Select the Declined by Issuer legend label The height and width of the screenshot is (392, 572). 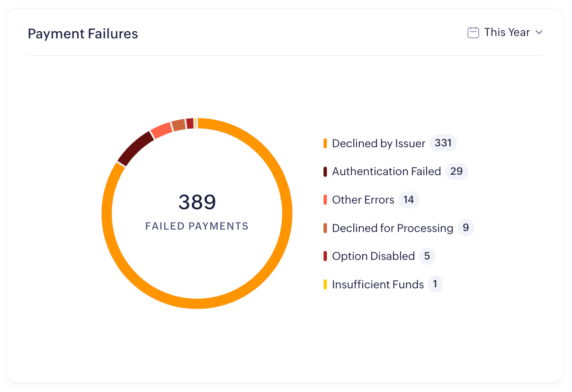point(378,143)
